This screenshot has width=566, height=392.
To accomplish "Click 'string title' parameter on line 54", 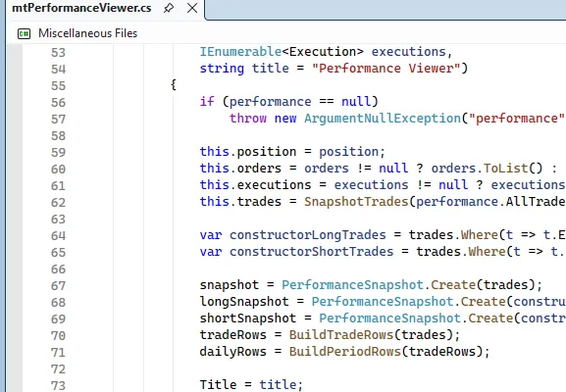I will pos(244,69).
